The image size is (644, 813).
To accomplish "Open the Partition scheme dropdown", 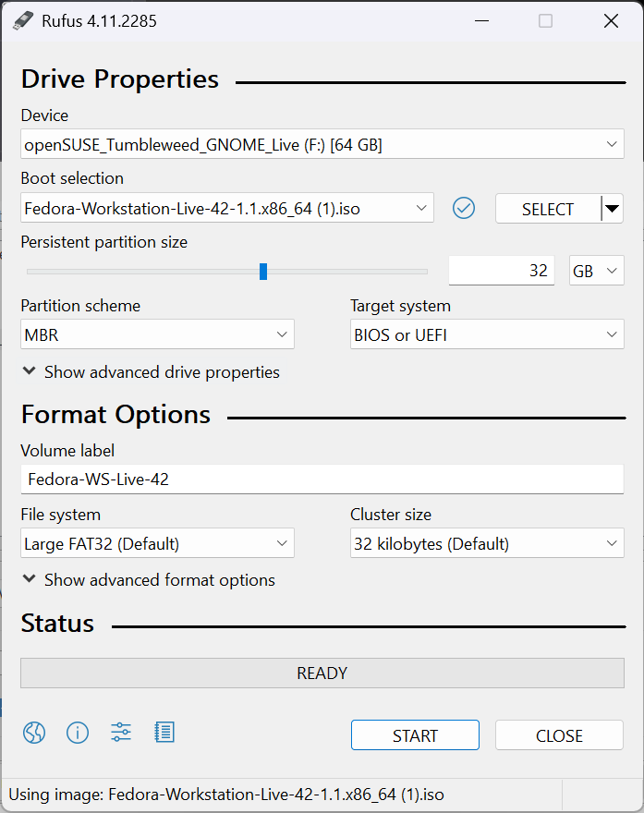I will (157, 335).
